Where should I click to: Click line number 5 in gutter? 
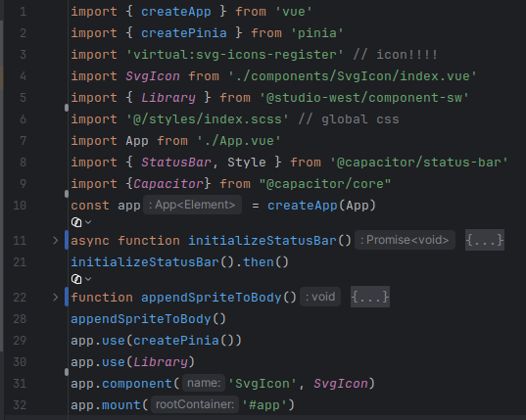pos(23,98)
